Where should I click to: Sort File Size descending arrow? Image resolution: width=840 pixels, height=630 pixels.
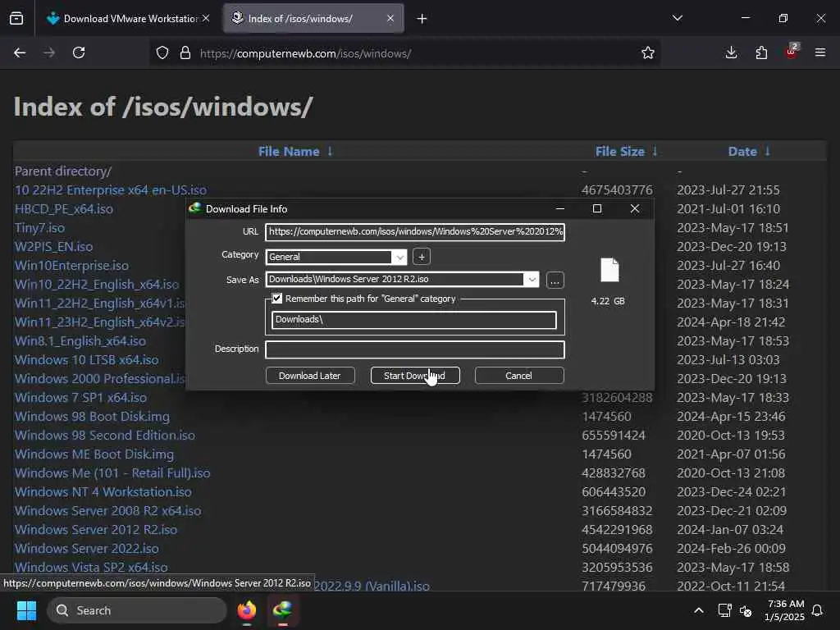click(x=655, y=152)
